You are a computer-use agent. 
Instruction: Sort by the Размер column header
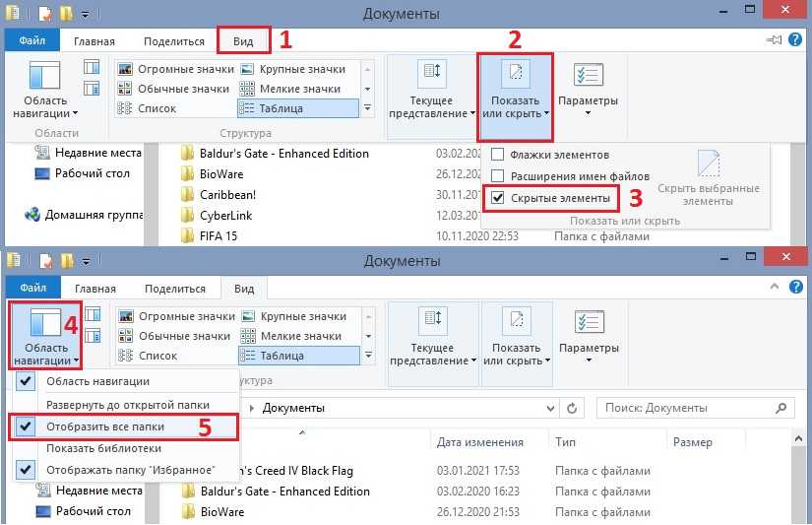(x=692, y=442)
